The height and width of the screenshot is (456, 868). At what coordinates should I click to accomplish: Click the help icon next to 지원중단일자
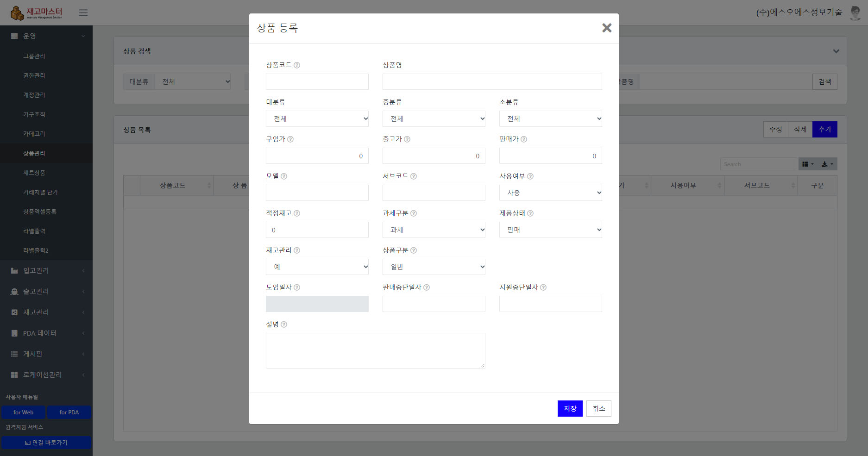coord(543,287)
